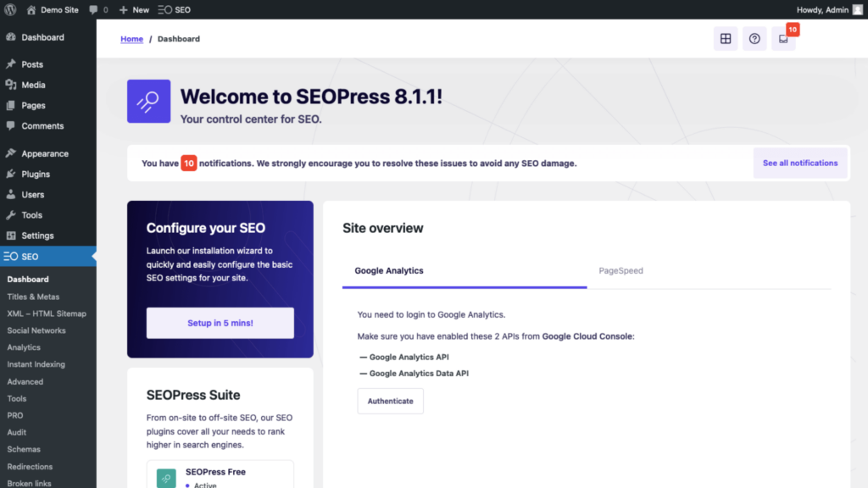Click the Site overview heading
Image resolution: width=868 pixels, height=488 pixels.
(382, 228)
